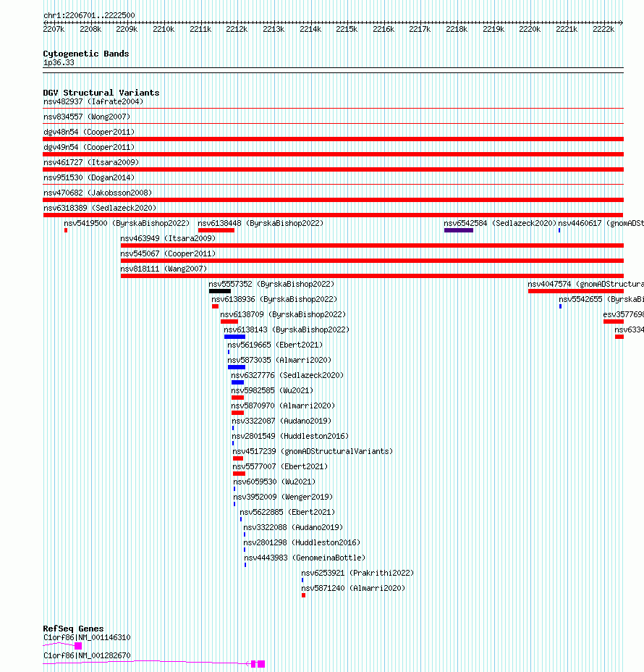
Task: Click the nsv482937 (Iafrate2004) variant label
Action: pyautogui.click(x=93, y=101)
